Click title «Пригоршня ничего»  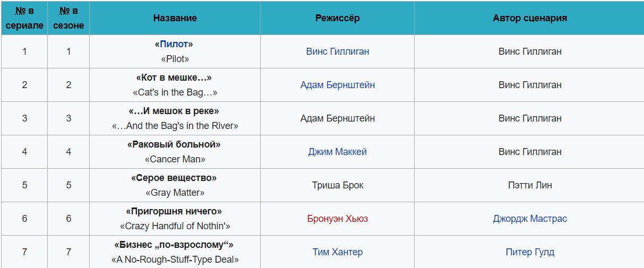(x=175, y=211)
